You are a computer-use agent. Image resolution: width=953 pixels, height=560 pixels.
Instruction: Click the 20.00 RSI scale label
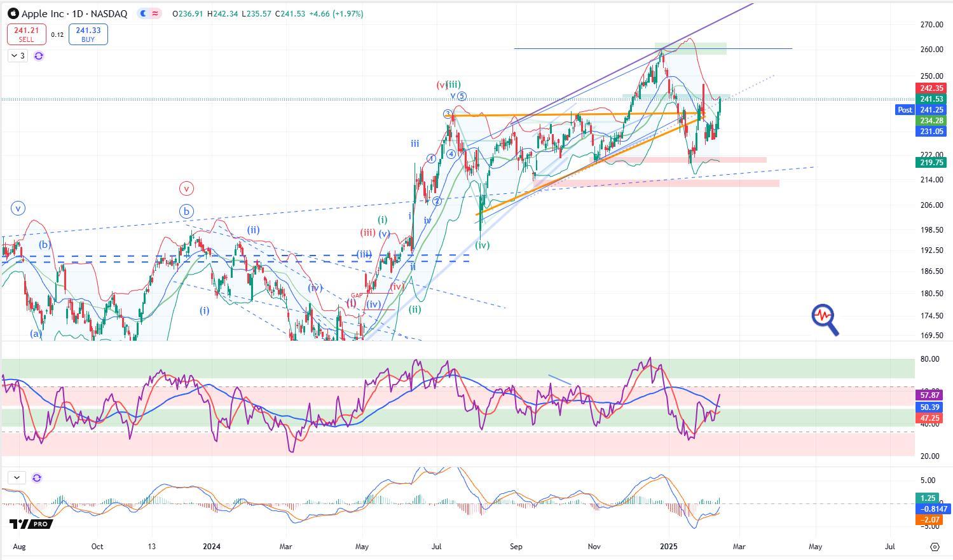tap(929, 456)
